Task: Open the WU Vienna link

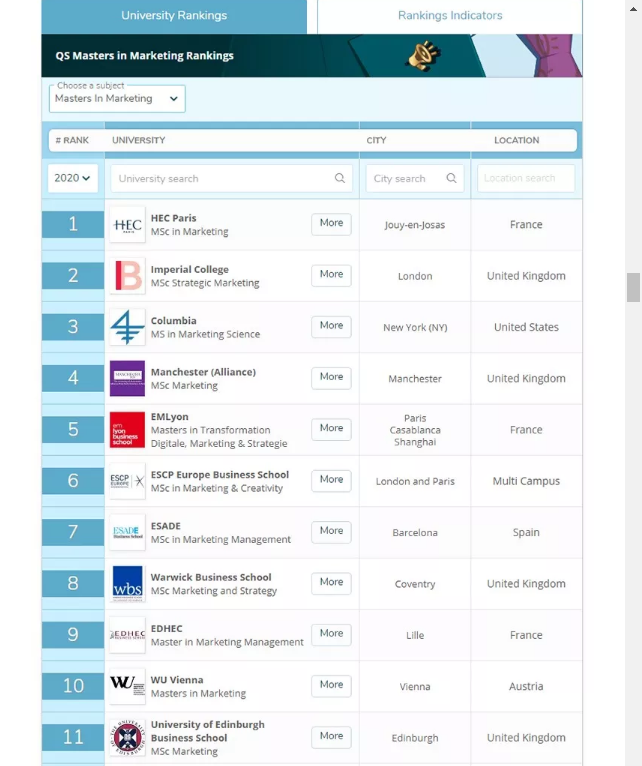Action: tap(177, 680)
